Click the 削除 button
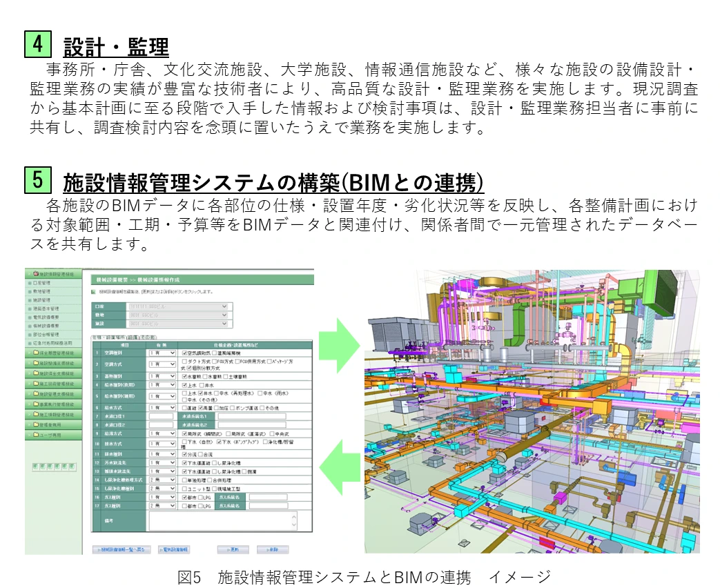This screenshot has height=588, width=720. pyautogui.click(x=272, y=549)
